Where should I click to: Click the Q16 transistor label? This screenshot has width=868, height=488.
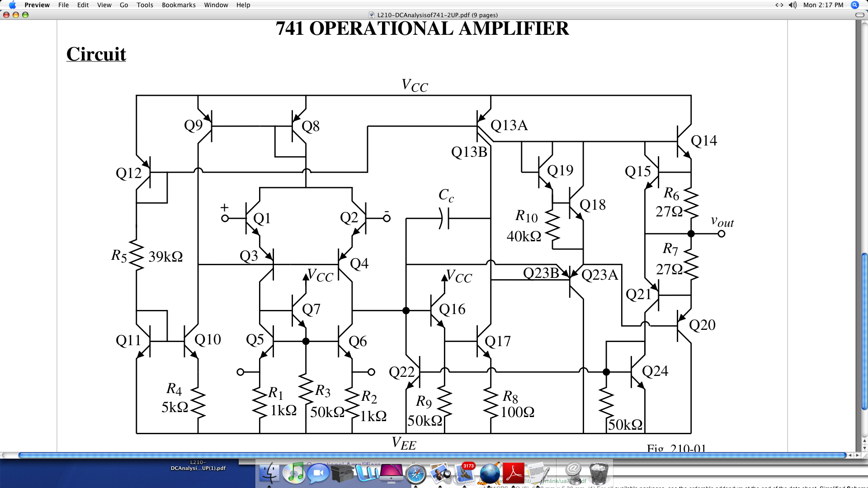452,309
